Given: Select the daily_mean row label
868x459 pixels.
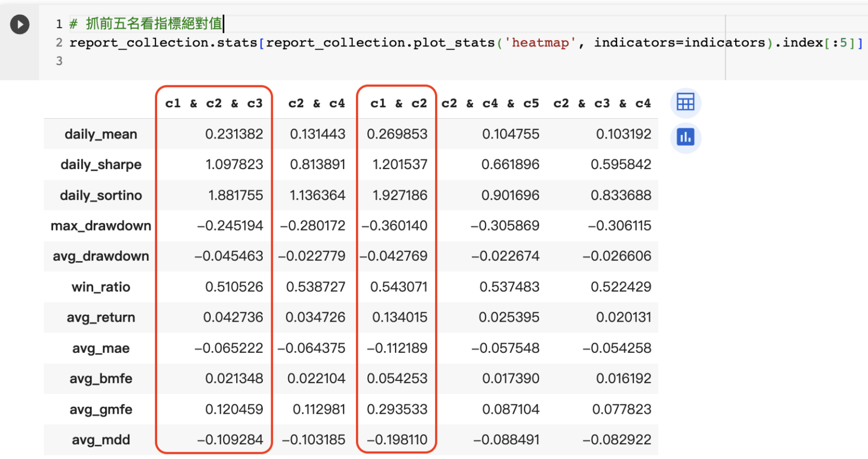Looking at the screenshot, I should coord(101,135).
